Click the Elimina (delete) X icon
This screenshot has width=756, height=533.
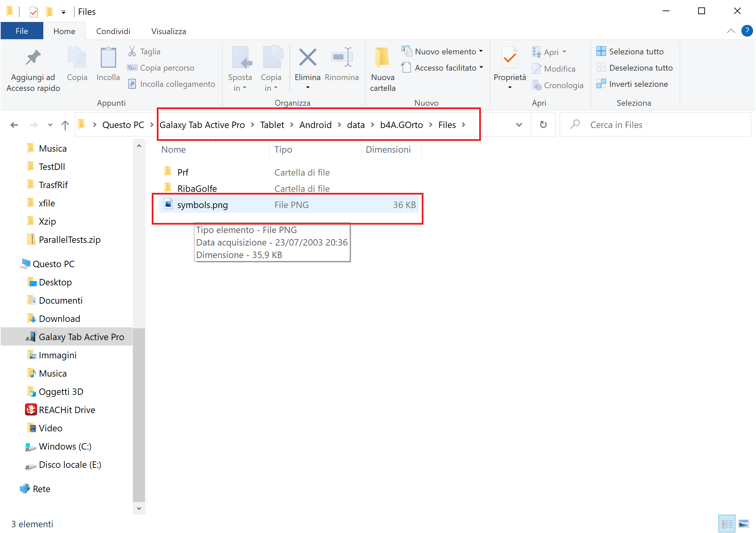(307, 57)
